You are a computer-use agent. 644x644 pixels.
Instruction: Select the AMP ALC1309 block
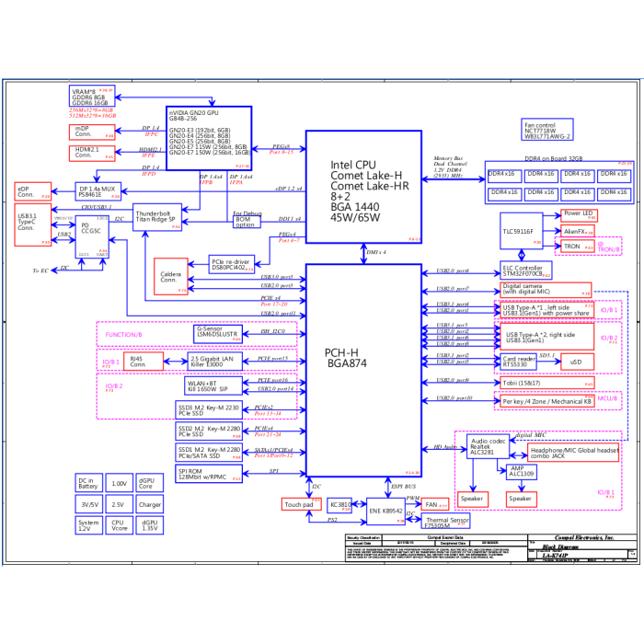click(x=522, y=471)
